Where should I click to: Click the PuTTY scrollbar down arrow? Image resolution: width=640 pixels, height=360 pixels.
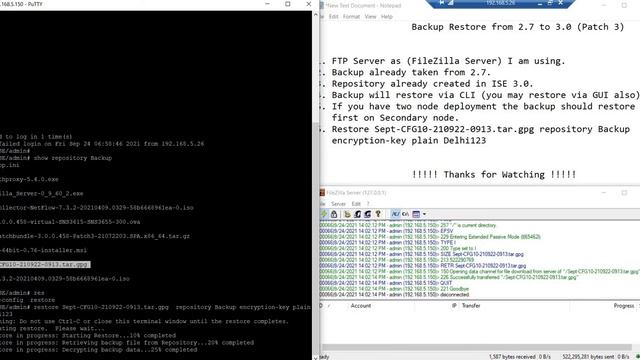[x=316, y=357]
